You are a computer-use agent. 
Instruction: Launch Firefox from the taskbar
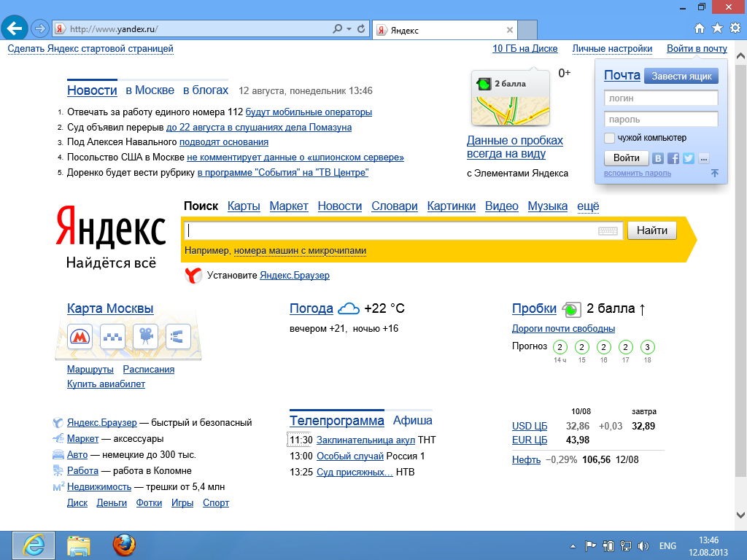click(124, 545)
